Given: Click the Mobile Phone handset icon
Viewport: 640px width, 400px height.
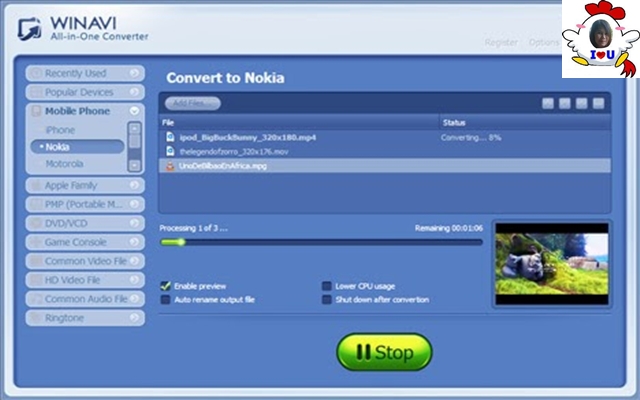Looking at the screenshot, I should click(x=36, y=111).
